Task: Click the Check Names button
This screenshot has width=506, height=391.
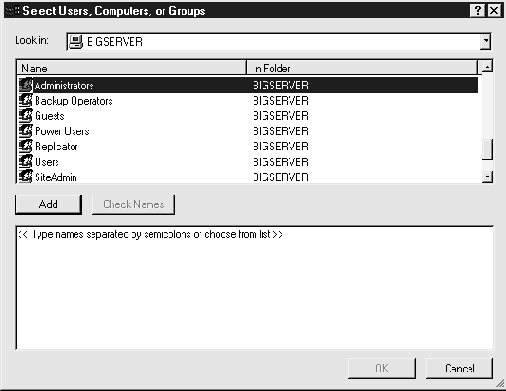Action: tap(133, 204)
